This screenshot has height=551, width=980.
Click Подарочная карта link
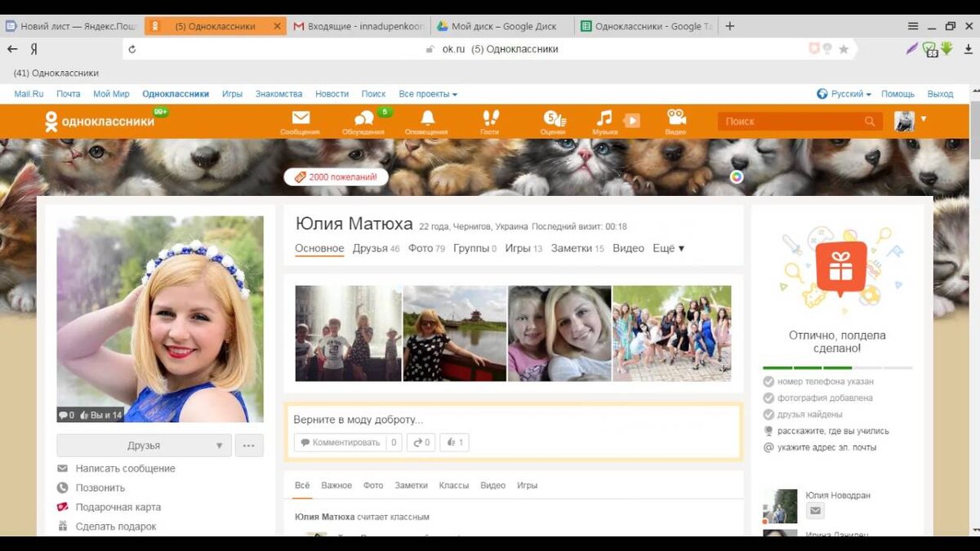point(118,507)
